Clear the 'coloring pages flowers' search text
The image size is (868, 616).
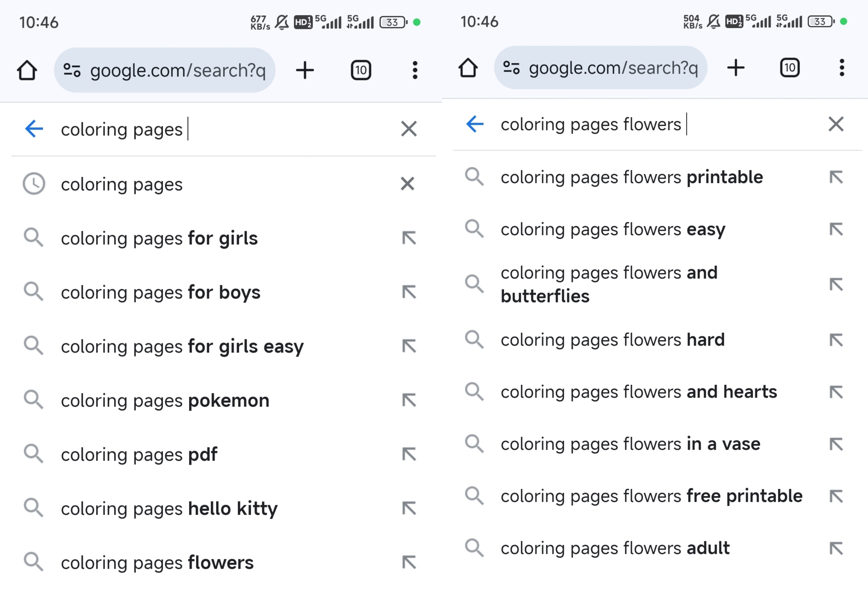click(836, 124)
